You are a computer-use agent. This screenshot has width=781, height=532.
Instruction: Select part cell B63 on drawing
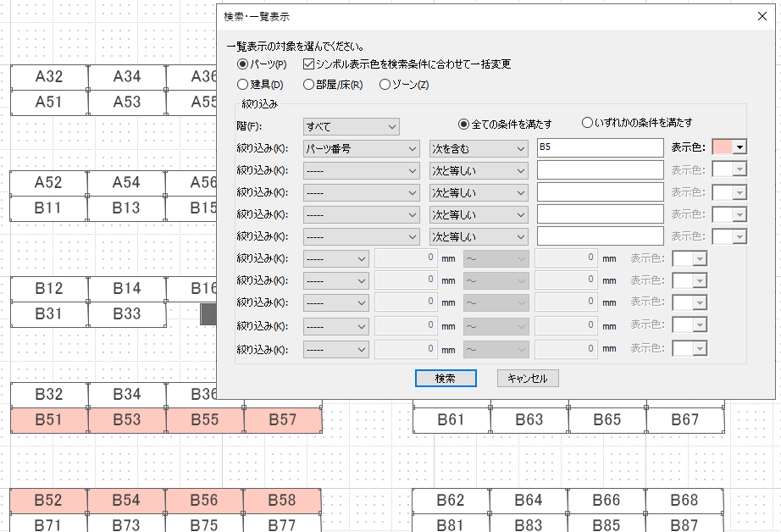pyautogui.click(x=529, y=419)
